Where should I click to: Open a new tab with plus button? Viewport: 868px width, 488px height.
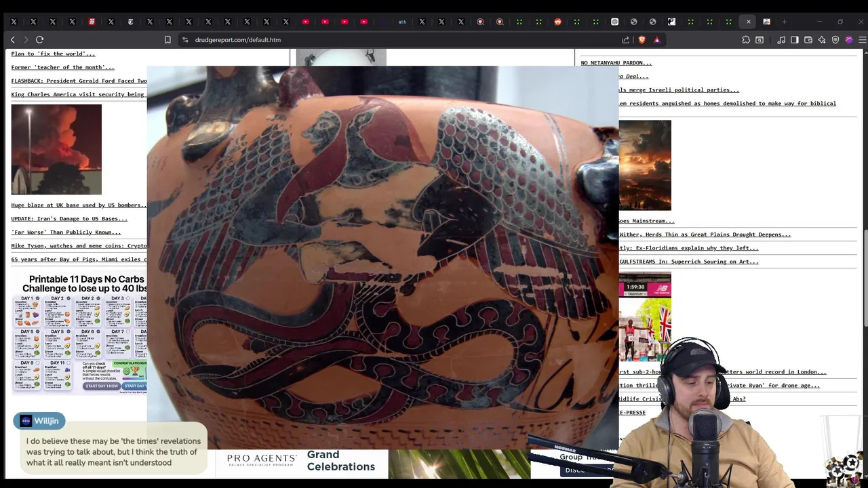pyautogui.click(x=785, y=22)
